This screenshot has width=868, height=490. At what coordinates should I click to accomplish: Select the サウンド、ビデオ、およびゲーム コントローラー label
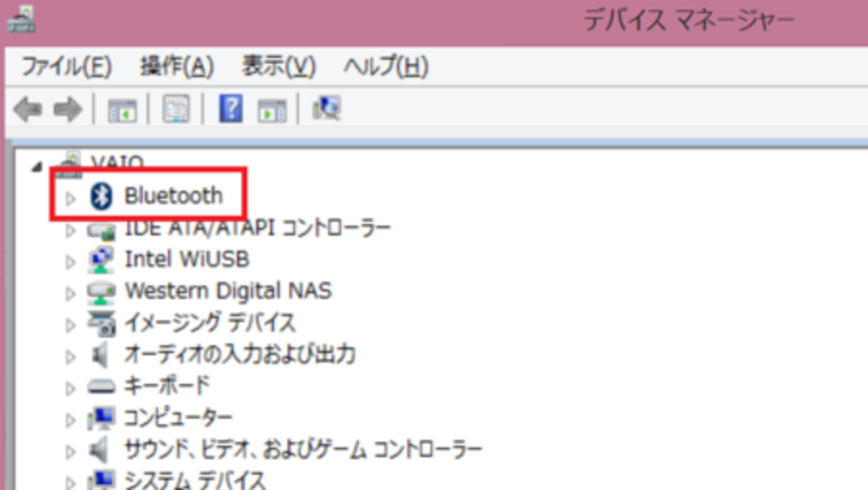coord(303,449)
